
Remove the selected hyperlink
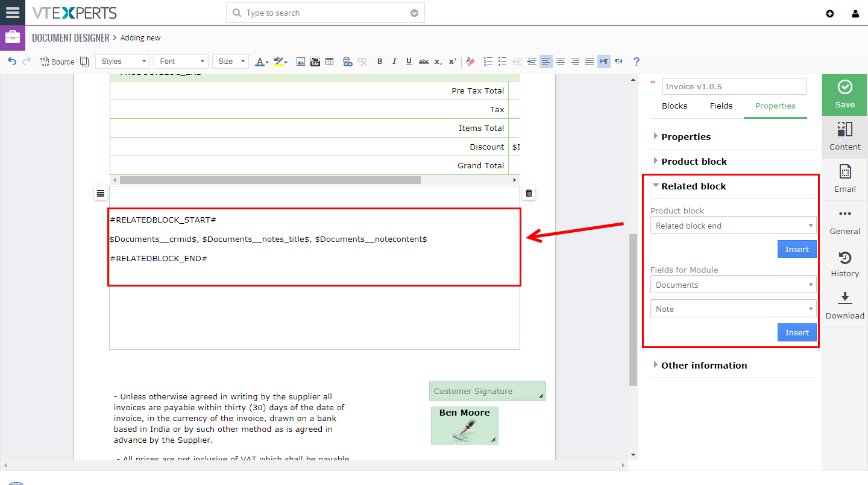tap(362, 61)
